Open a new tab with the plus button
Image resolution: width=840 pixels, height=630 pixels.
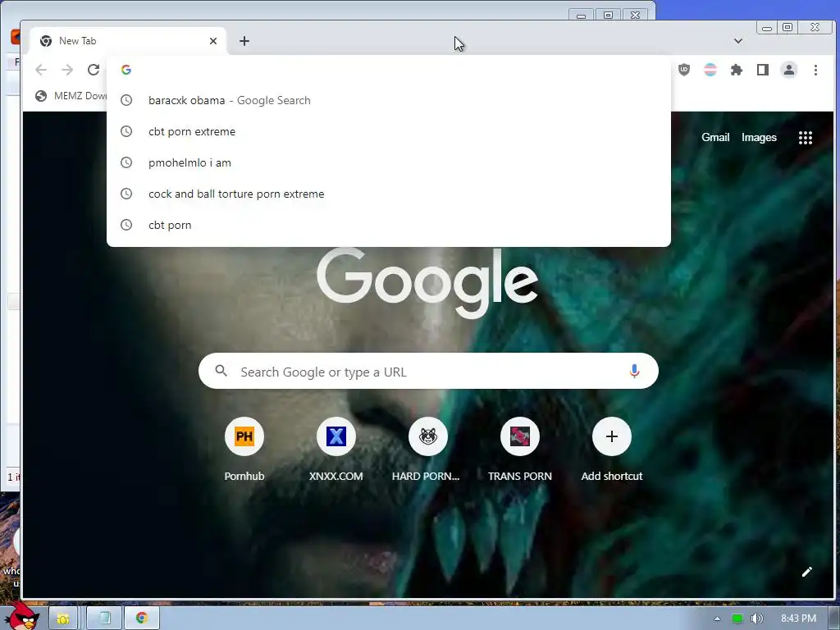coord(244,41)
